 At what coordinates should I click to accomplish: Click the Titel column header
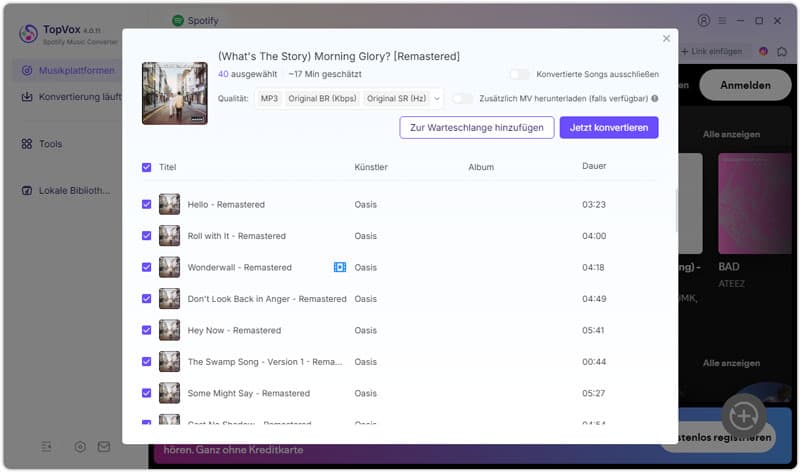167,167
